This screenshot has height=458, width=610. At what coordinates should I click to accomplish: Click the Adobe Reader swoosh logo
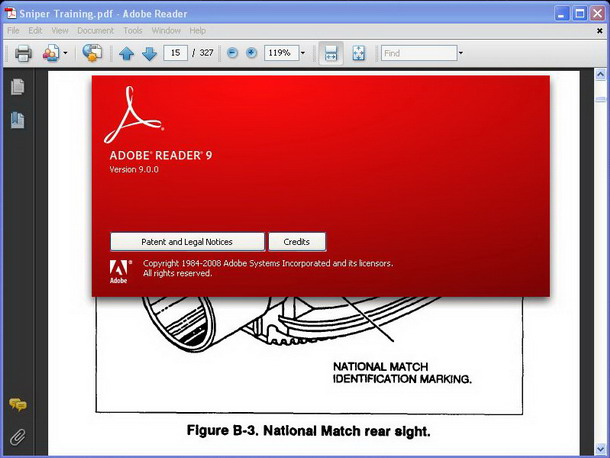click(133, 114)
